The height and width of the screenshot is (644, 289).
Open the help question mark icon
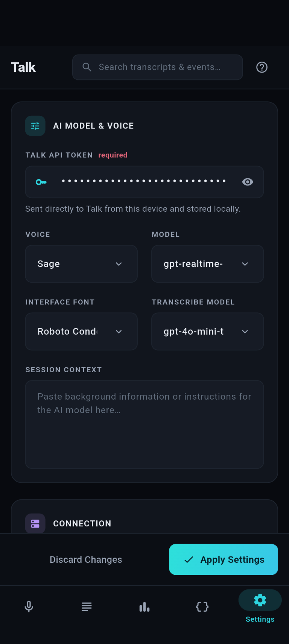262,67
